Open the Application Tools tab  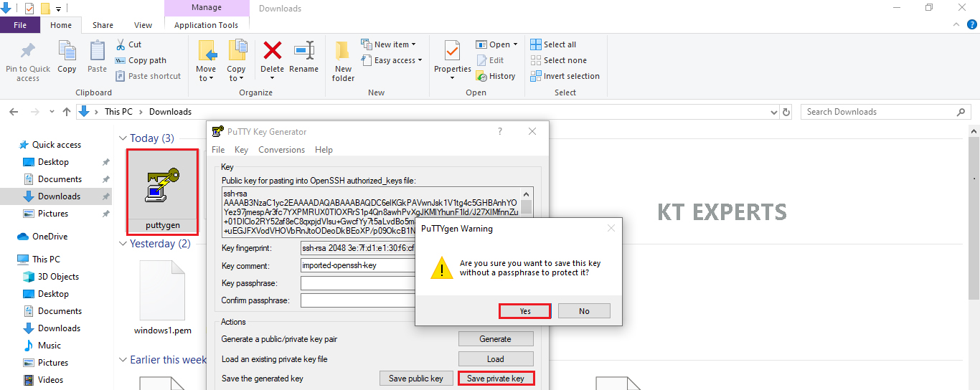[x=207, y=25]
